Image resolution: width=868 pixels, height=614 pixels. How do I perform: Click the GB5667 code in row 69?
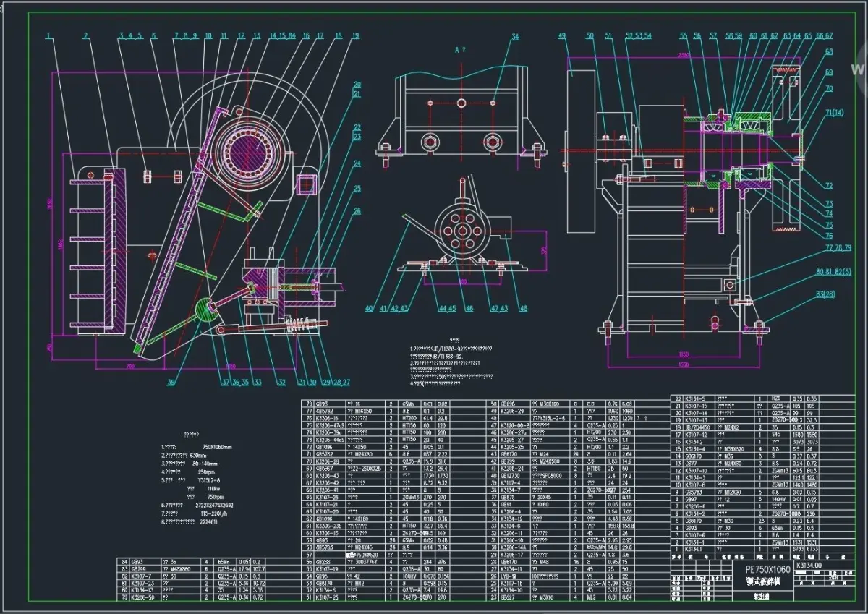point(324,469)
